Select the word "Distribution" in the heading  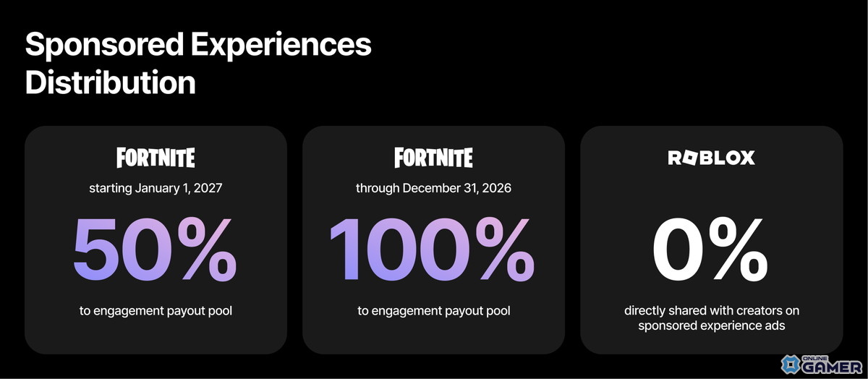pyautogui.click(x=110, y=82)
